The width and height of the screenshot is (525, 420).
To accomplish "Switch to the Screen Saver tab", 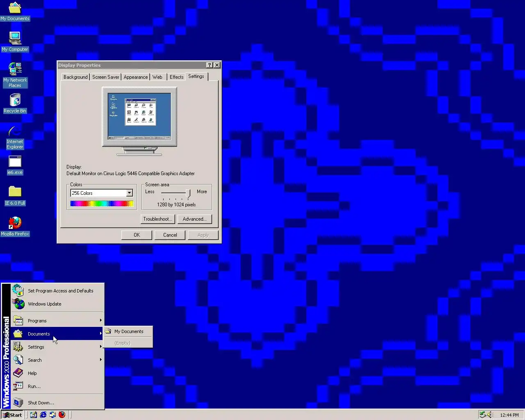I will pyautogui.click(x=105, y=77).
